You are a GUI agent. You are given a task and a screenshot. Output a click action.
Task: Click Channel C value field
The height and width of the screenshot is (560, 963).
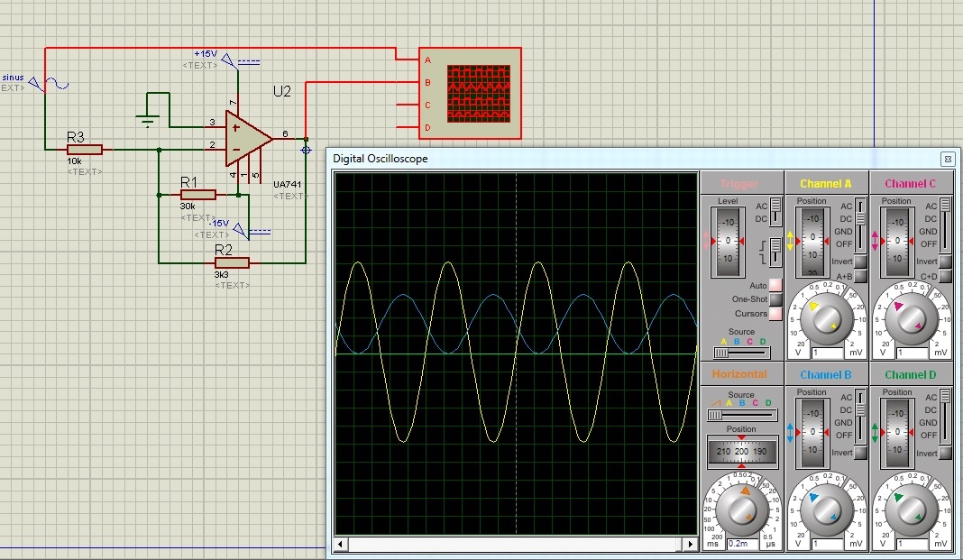912,353
